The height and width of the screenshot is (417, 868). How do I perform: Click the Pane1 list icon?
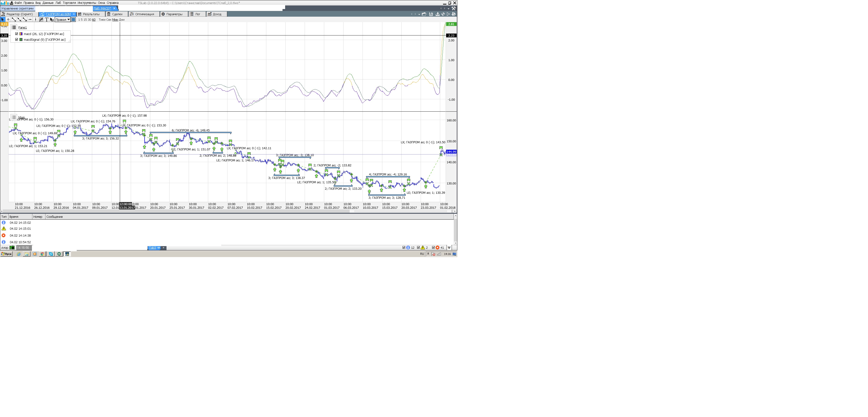tap(14, 27)
